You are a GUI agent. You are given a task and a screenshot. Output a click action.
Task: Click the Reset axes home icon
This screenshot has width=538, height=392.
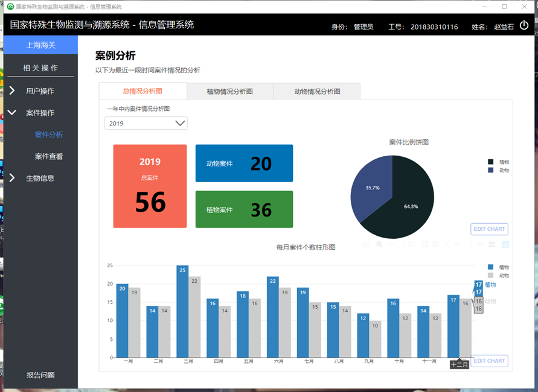coord(456,245)
